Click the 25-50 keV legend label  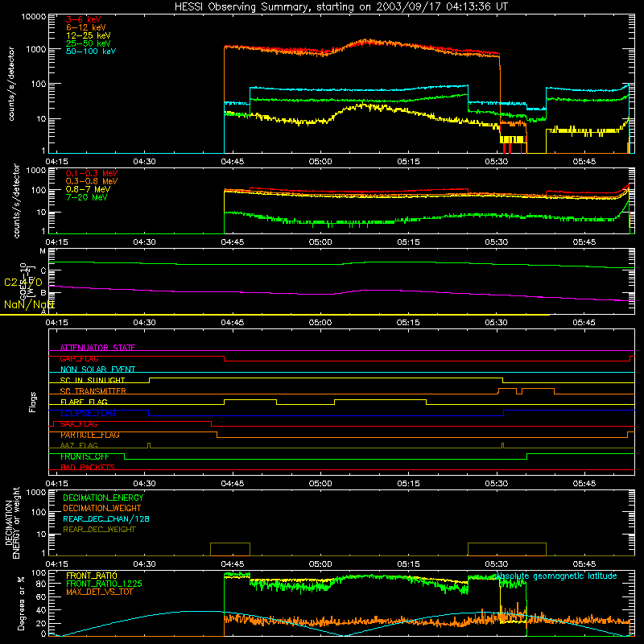[x=89, y=43]
